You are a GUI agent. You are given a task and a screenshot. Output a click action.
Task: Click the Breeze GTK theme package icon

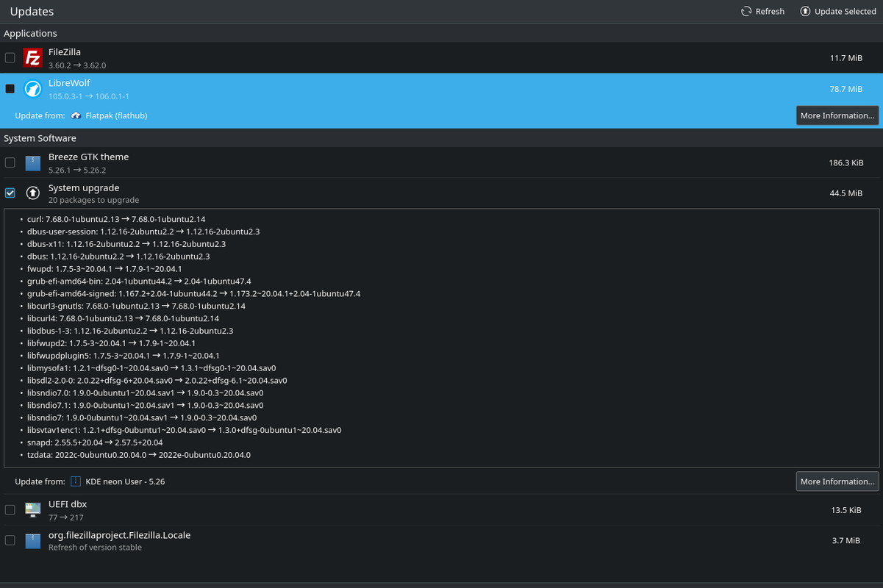(x=32, y=162)
